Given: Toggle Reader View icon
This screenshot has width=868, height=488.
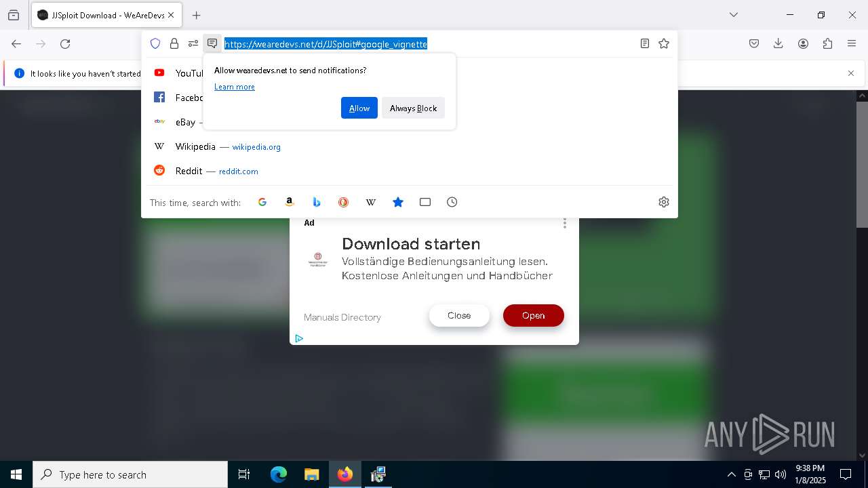Looking at the screenshot, I should click(x=645, y=43).
